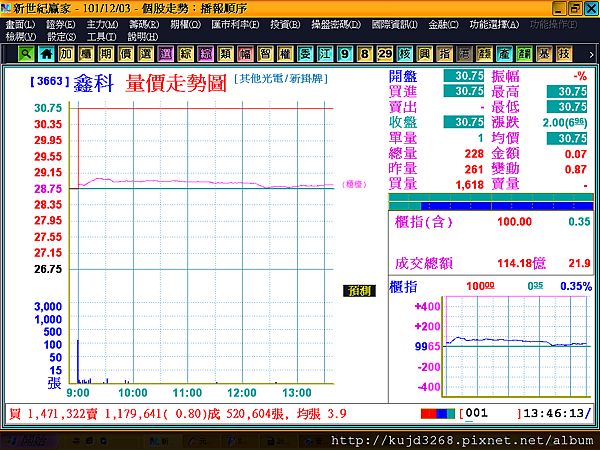
Task: Open the 主力(M) menu
Action: click(x=102, y=25)
